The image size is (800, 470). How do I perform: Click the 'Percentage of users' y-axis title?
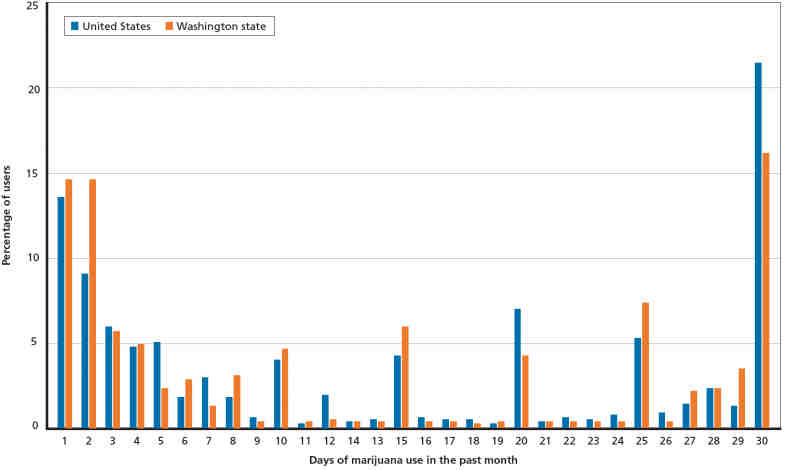[7, 215]
